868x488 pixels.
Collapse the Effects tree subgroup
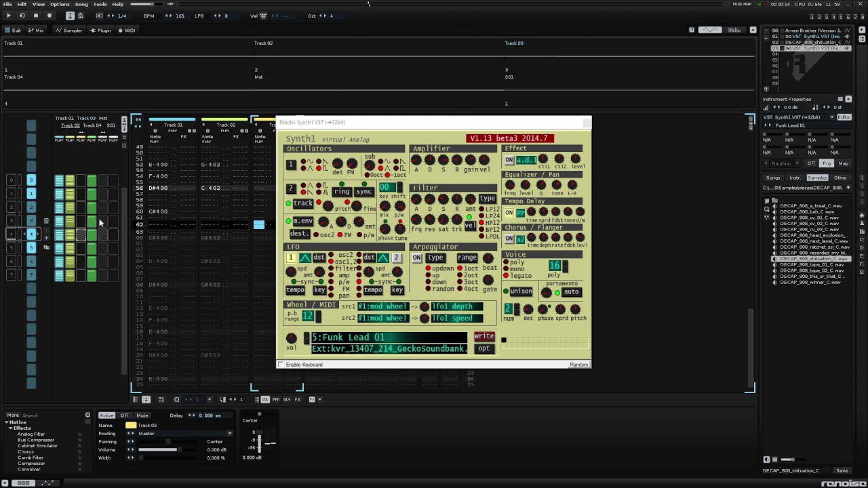pyautogui.click(x=10, y=428)
